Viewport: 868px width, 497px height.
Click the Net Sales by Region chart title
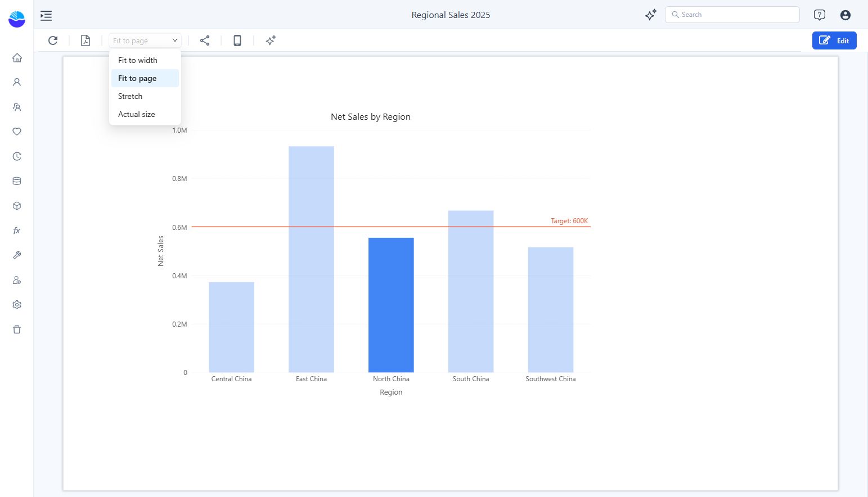(x=371, y=117)
